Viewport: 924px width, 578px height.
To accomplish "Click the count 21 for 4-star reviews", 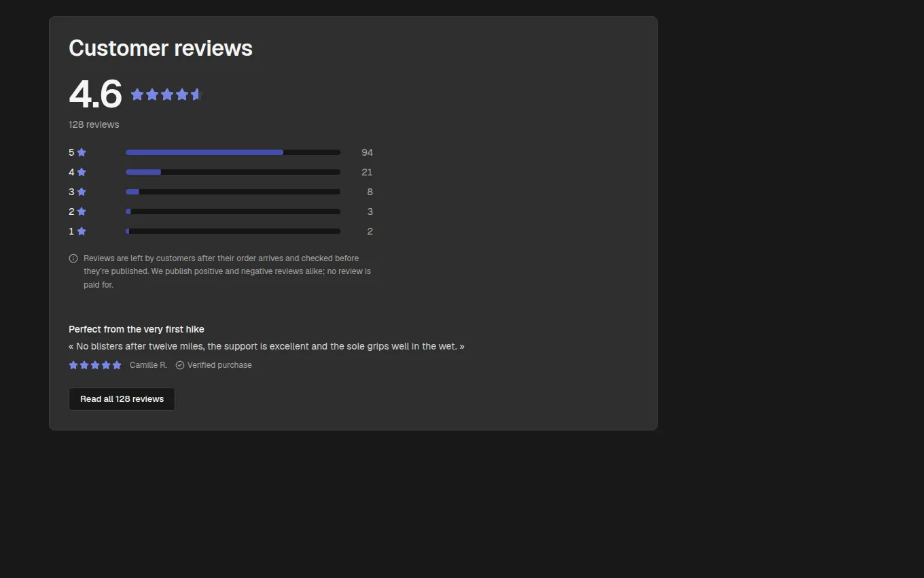I will pyautogui.click(x=367, y=172).
